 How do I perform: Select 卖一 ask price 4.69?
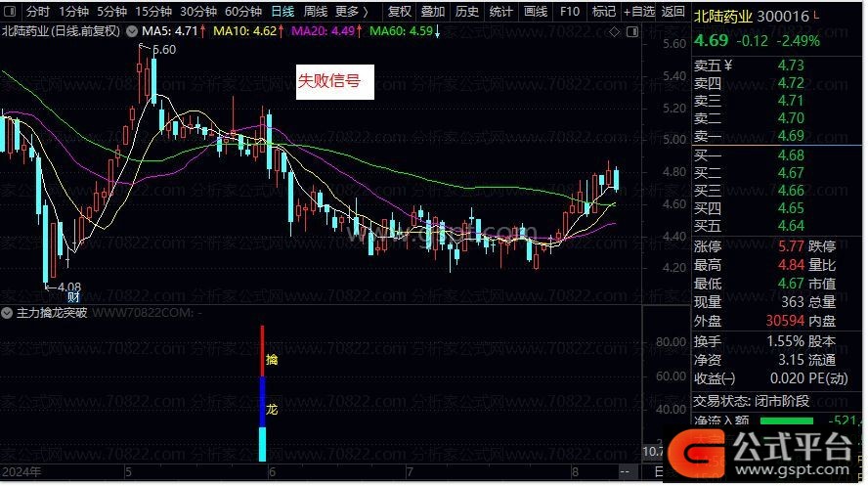(791, 136)
